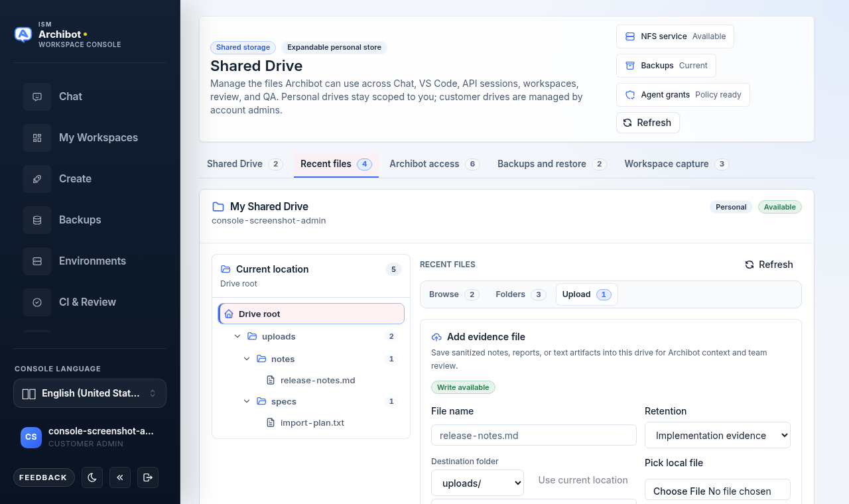Select Drive root in tree
Viewport: 849px width, 504px height.
[x=311, y=314]
